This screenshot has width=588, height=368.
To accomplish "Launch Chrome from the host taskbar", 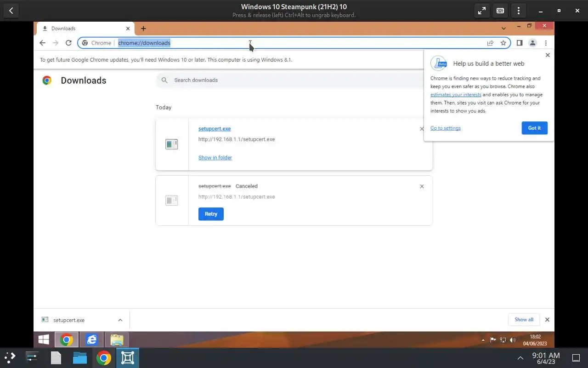I will [x=104, y=358].
